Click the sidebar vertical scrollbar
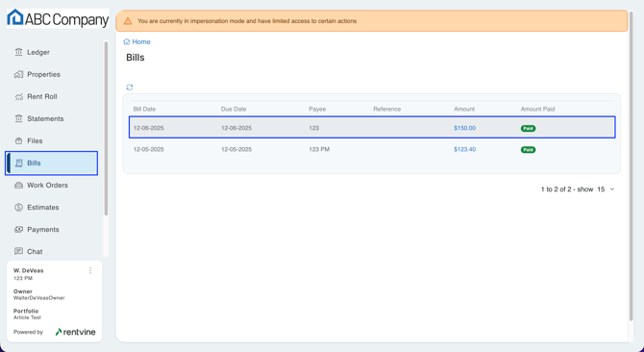The image size is (644, 352). pos(106,128)
